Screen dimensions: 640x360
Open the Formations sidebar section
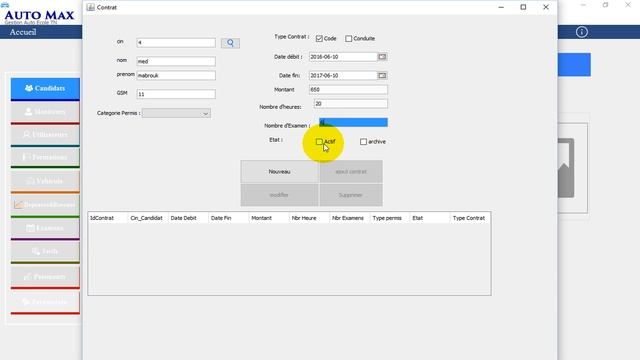coord(45,158)
